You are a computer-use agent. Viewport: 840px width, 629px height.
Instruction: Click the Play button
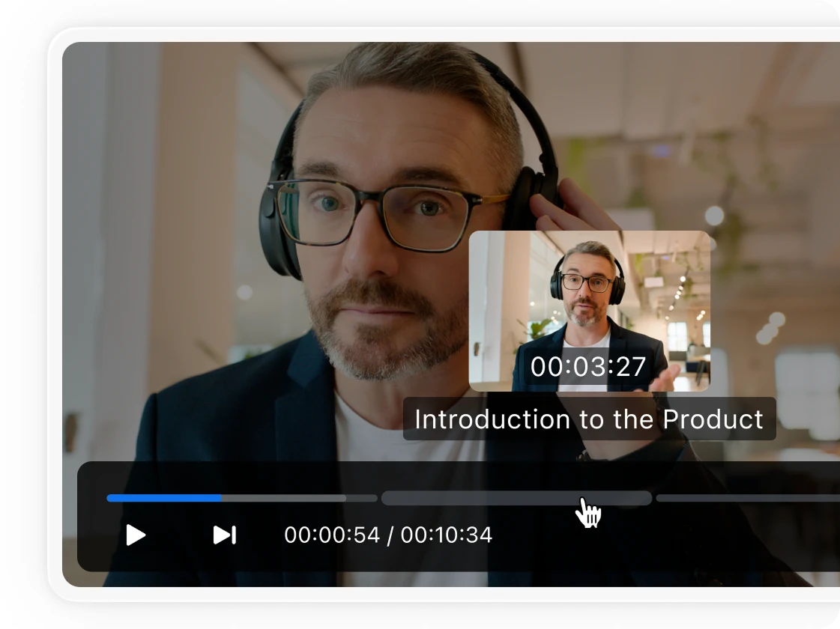pyautogui.click(x=136, y=535)
